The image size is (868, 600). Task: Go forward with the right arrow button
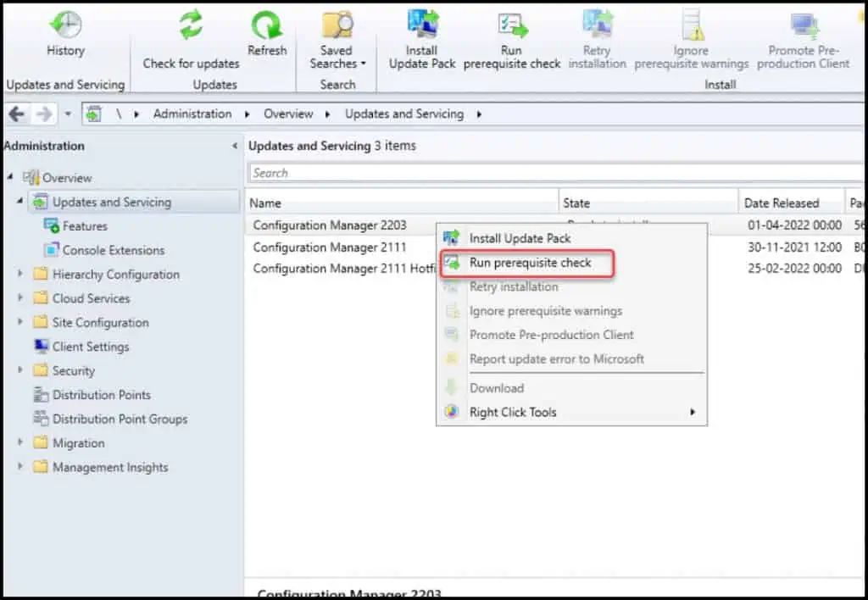pos(44,114)
